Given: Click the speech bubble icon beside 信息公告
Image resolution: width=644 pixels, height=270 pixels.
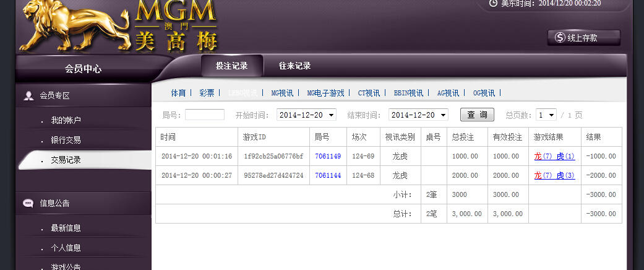Looking at the screenshot, I should 28,203.
